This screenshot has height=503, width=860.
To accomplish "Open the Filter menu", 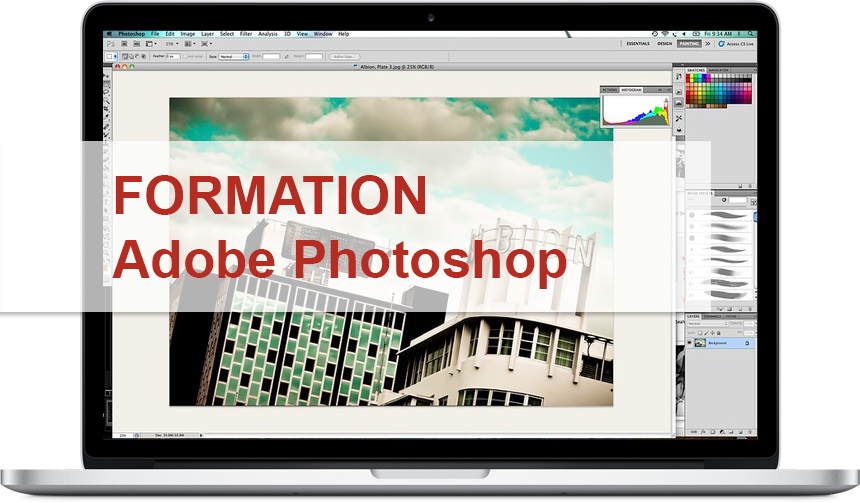I will pos(246,34).
